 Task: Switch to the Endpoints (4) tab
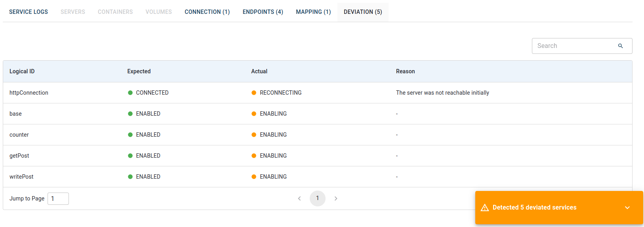click(x=263, y=12)
